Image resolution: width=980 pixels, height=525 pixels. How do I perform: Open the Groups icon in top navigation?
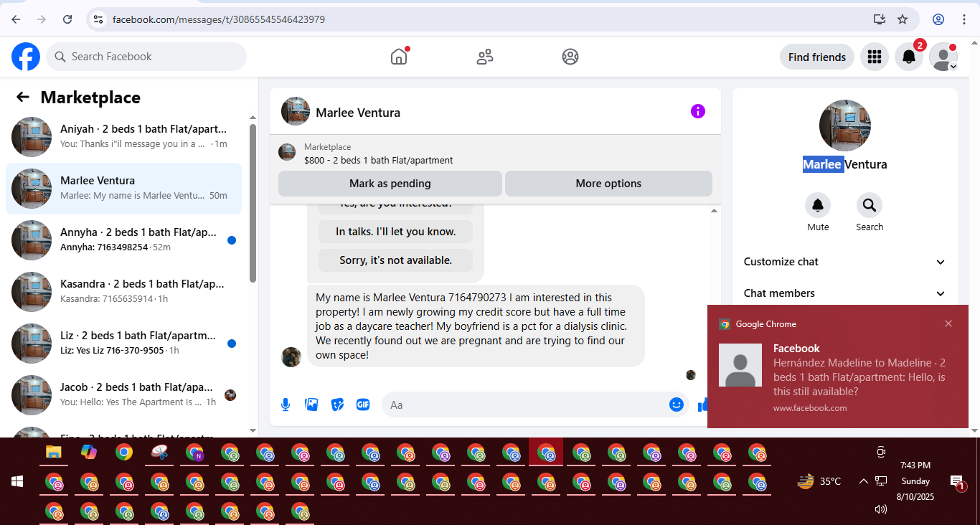point(570,57)
